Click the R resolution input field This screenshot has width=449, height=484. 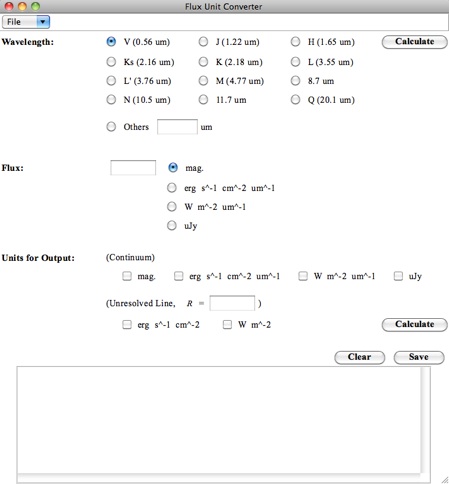[232, 303]
